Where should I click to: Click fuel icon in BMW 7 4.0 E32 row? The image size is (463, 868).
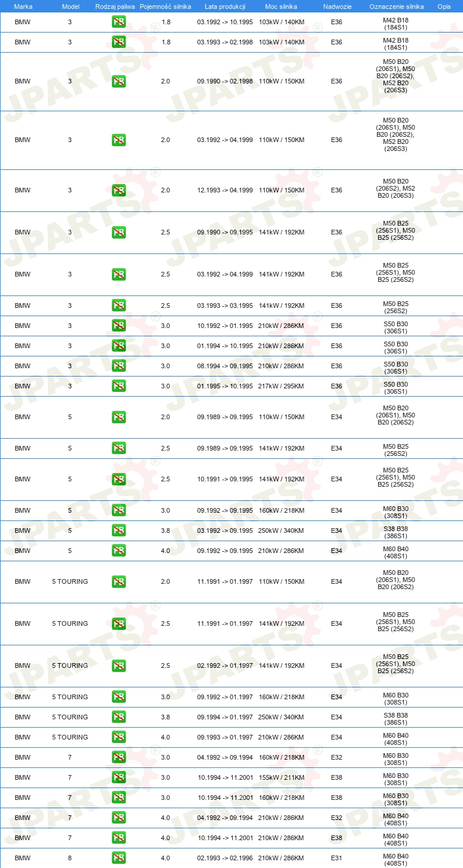[x=118, y=818]
